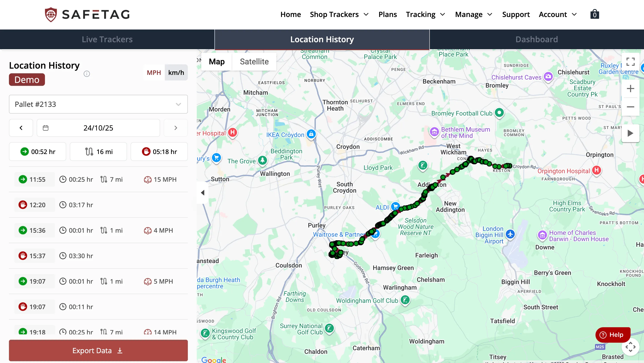
Task: Open the shopping cart icon
Action: coord(594,15)
